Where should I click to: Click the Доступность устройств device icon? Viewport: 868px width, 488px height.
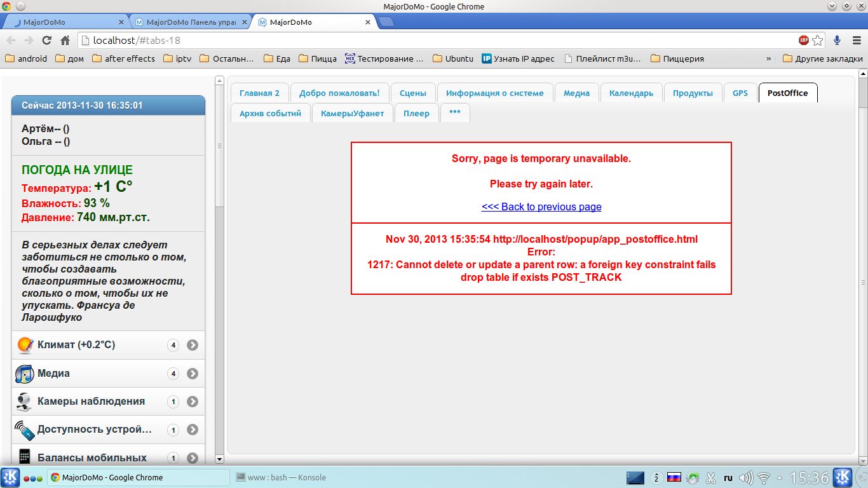coord(25,430)
